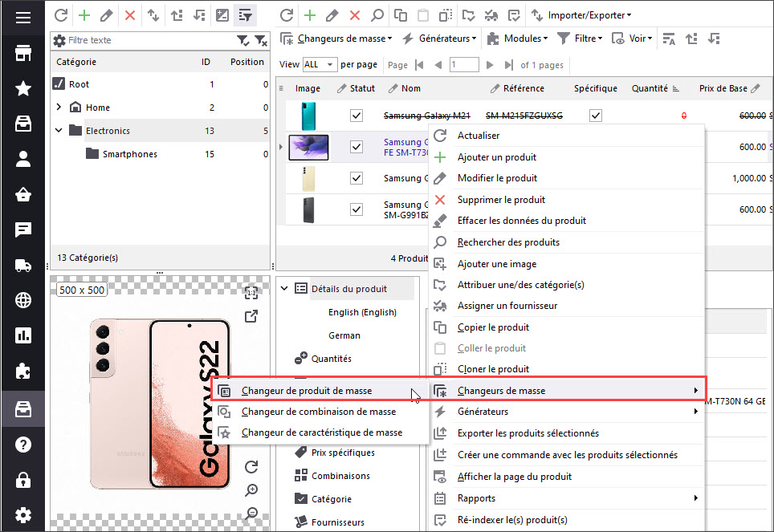The width and height of the screenshot is (774, 532).
Task: Open the messages chat icon in the sidebar
Action: [x=22, y=229]
